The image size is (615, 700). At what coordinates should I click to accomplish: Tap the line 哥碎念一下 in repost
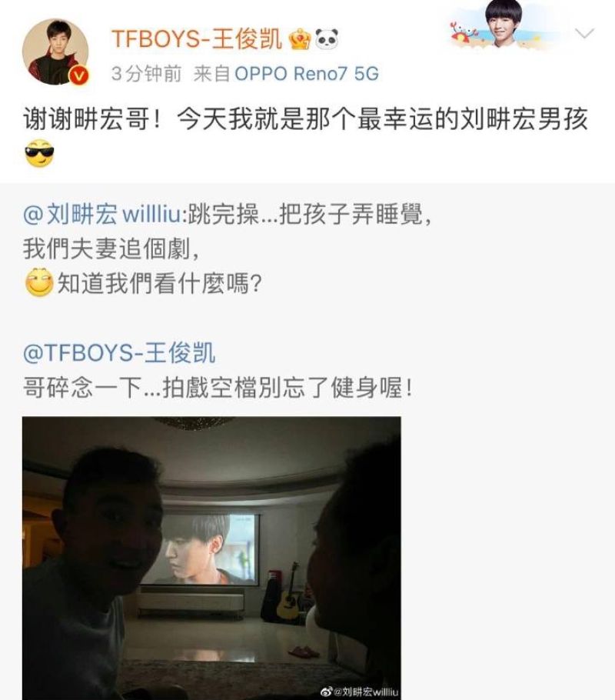[x=218, y=388]
